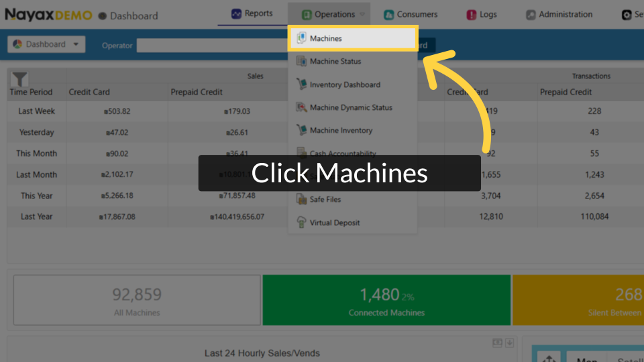
Task: Click the Nayax Demo logo
Action: 48,15
